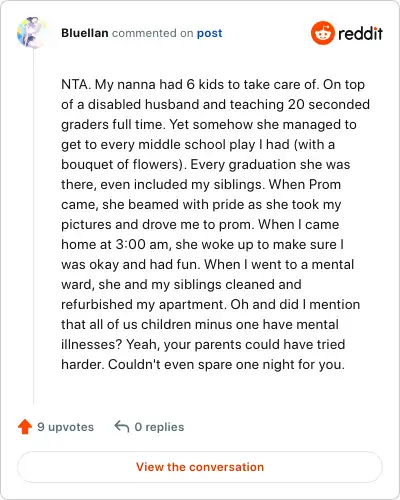Click the '9 upvotes' count label
This screenshot has height=500, width=400.
tap(66, 427)
